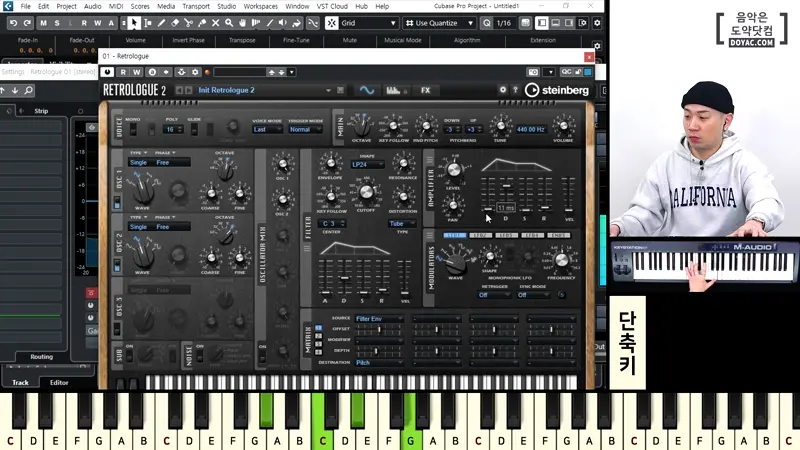Open Cubase toolbar setup gear
The height and width of the screenshot is (450, 800).
(597, 23)
